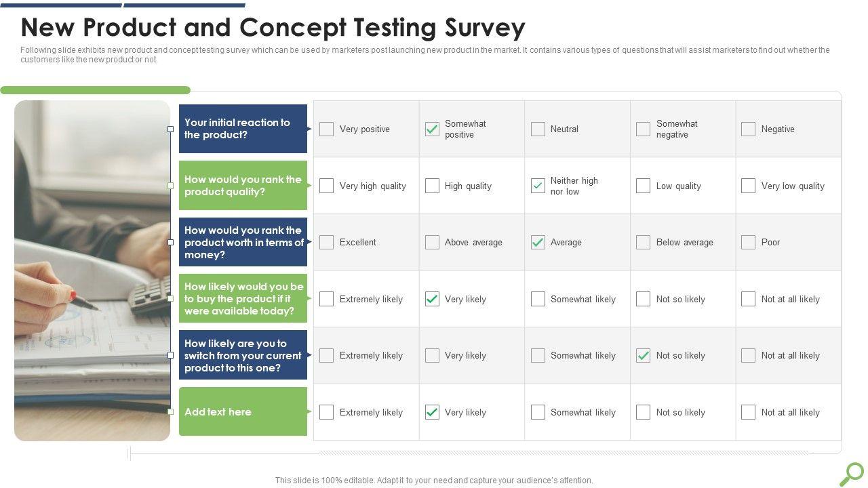Select the 'buy the product if available today' question
The image size is (868, 488).
tap(243, 299)
